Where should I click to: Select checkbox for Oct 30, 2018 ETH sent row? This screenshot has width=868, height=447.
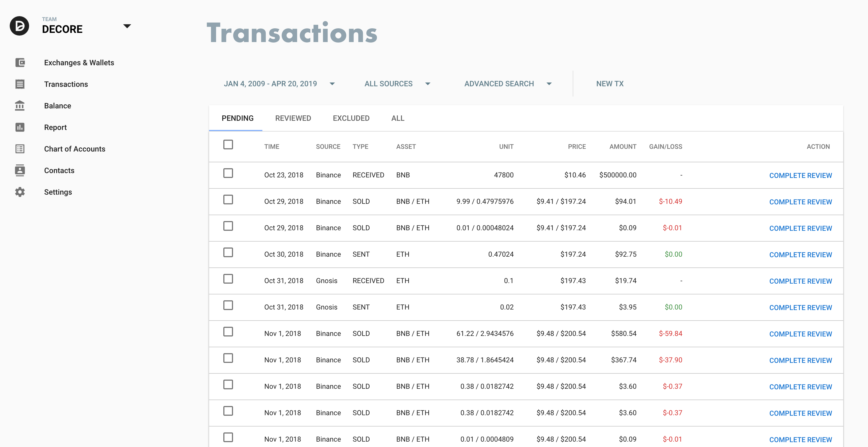(228, 253)
